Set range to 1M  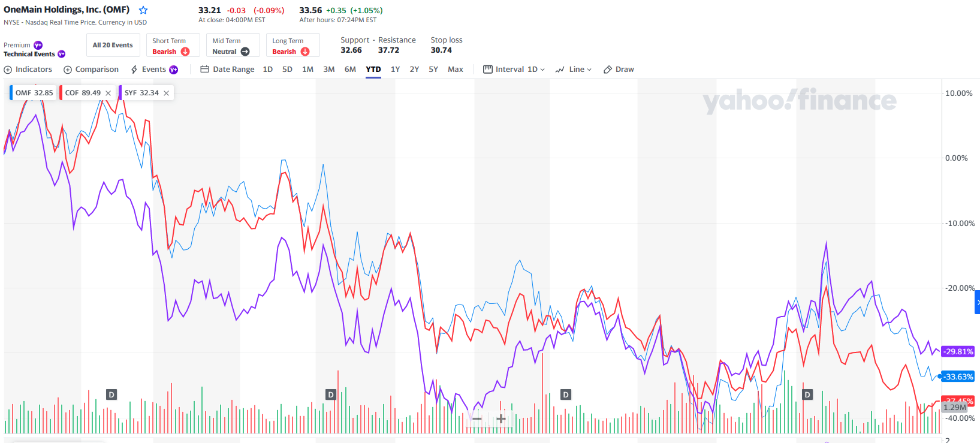(x=307, y=70)
